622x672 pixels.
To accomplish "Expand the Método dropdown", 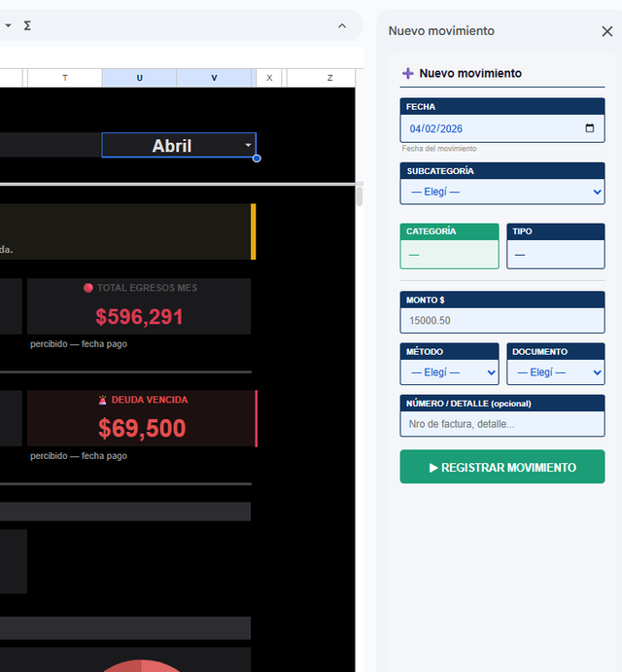I will [449, 372].
